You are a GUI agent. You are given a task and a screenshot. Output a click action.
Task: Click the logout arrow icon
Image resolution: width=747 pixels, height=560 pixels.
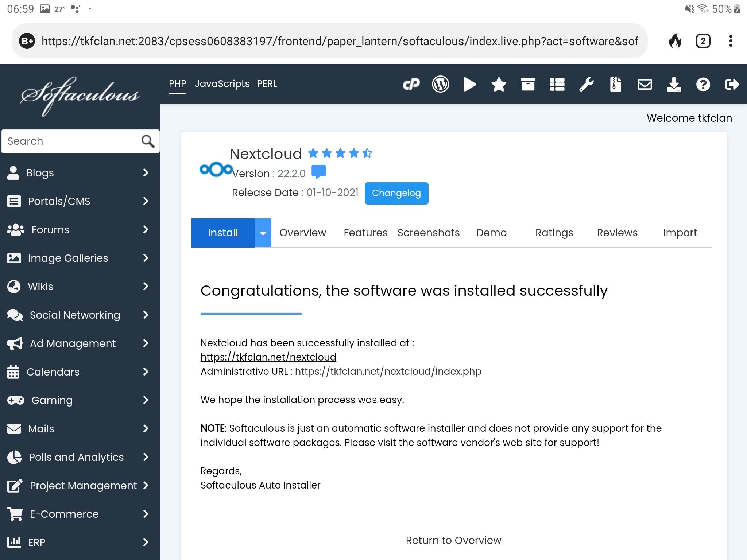(x=732, y=85)
